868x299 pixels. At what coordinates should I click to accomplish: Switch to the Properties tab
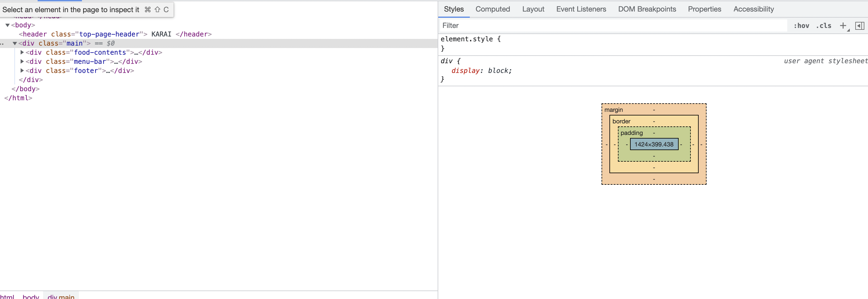click(705, 9)
